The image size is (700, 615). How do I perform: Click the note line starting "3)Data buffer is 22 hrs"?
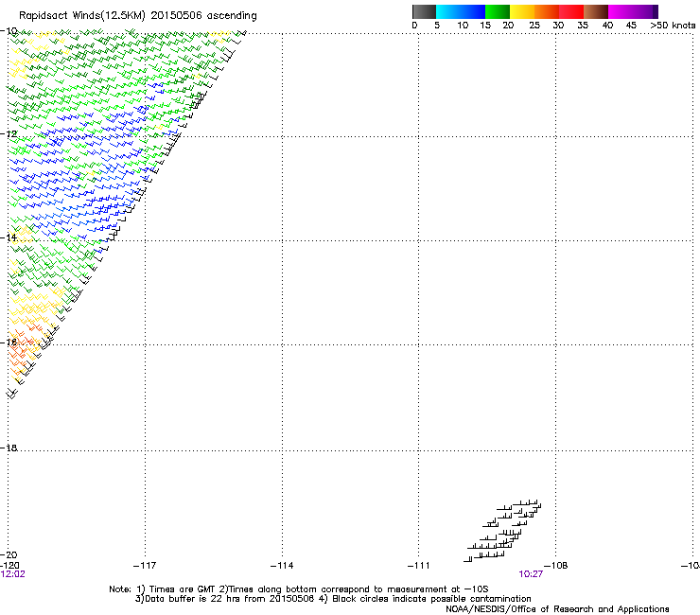pos(333,599)
